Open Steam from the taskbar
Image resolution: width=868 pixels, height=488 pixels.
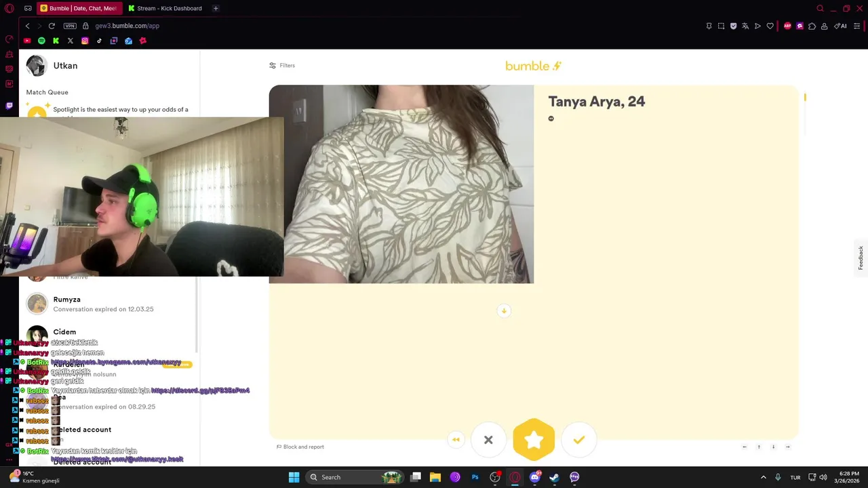click(x=554, y=477)
